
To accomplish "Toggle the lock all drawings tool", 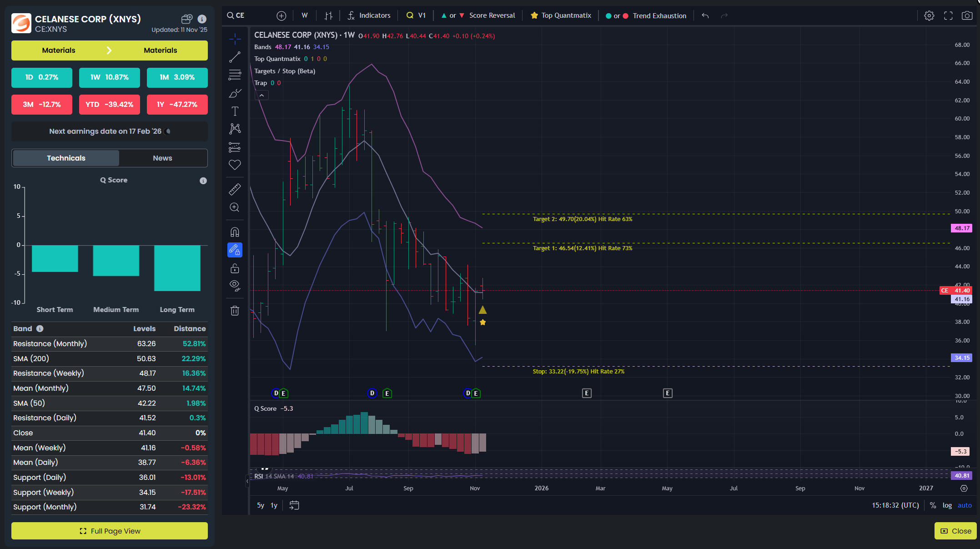I will coord(235,268).
